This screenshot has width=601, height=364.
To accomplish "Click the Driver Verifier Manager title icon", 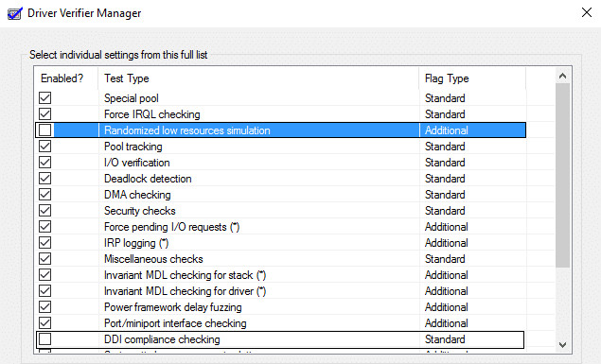I will (x=14, y=13).
